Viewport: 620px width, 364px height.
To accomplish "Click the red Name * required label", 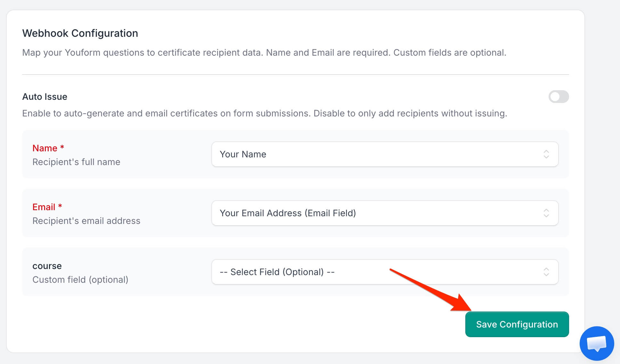I will [x=48, y=148].
